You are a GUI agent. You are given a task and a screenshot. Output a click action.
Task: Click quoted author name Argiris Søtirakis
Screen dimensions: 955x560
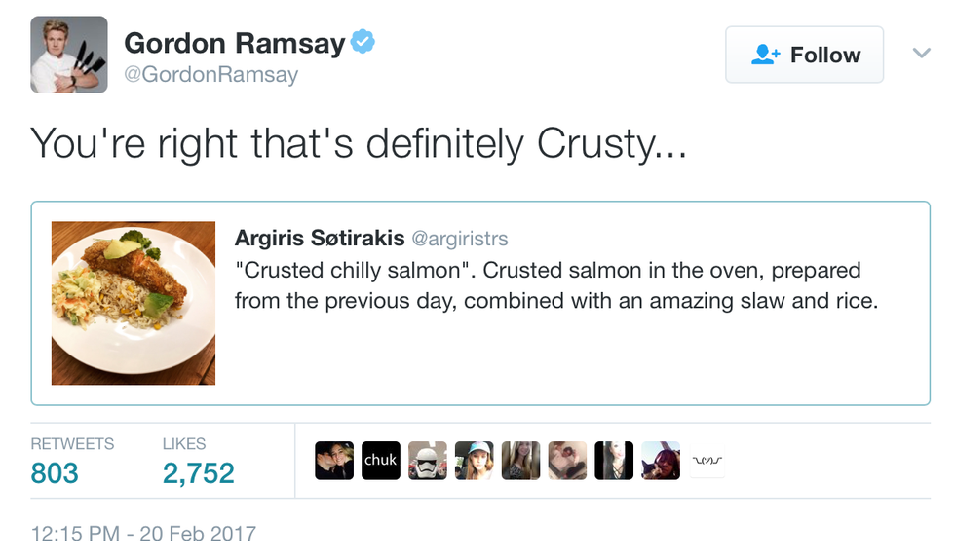tap(320, 239)
